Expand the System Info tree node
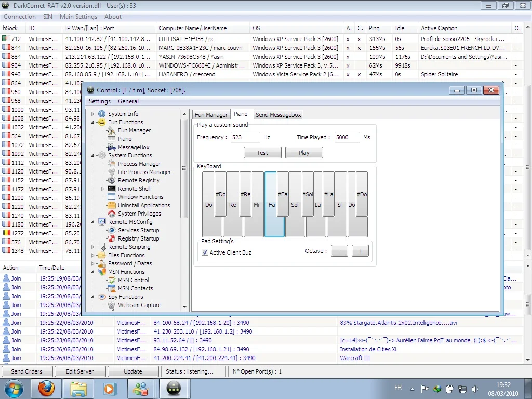This screenshot has height=399, width=532. click(x=93, y=114)
